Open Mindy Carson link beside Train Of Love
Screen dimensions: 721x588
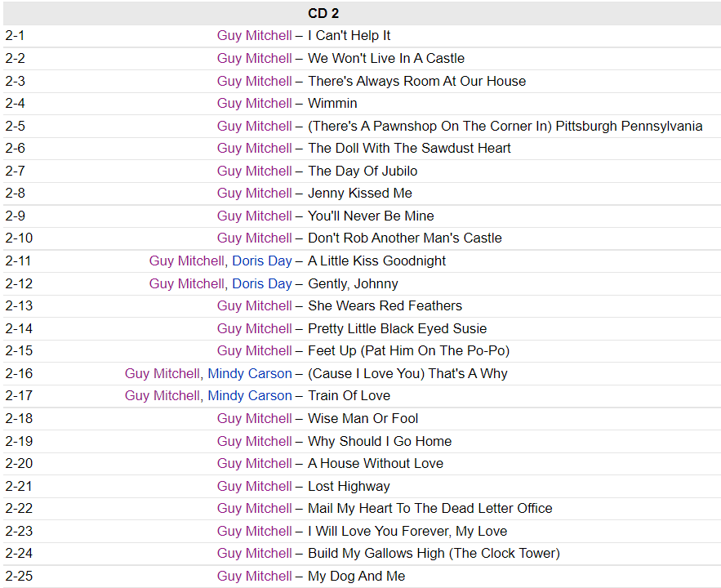point(250,395)
